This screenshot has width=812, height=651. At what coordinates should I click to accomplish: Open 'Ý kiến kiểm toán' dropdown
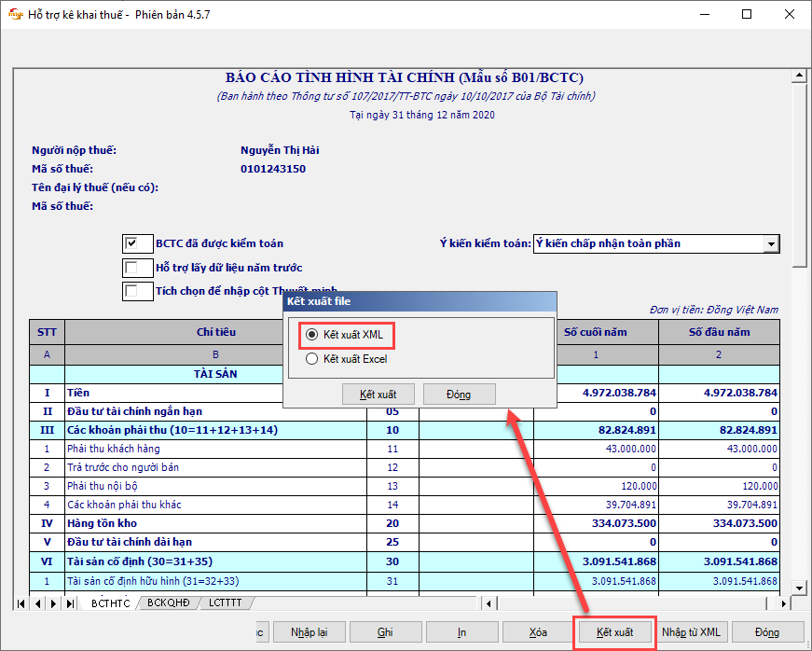click(771, 243)
